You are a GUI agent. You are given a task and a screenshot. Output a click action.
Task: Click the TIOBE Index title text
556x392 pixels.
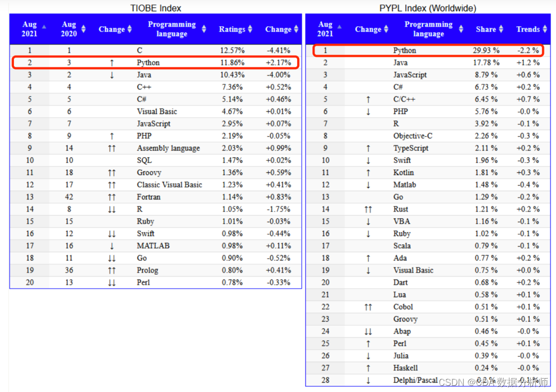[x=155, y=8]
